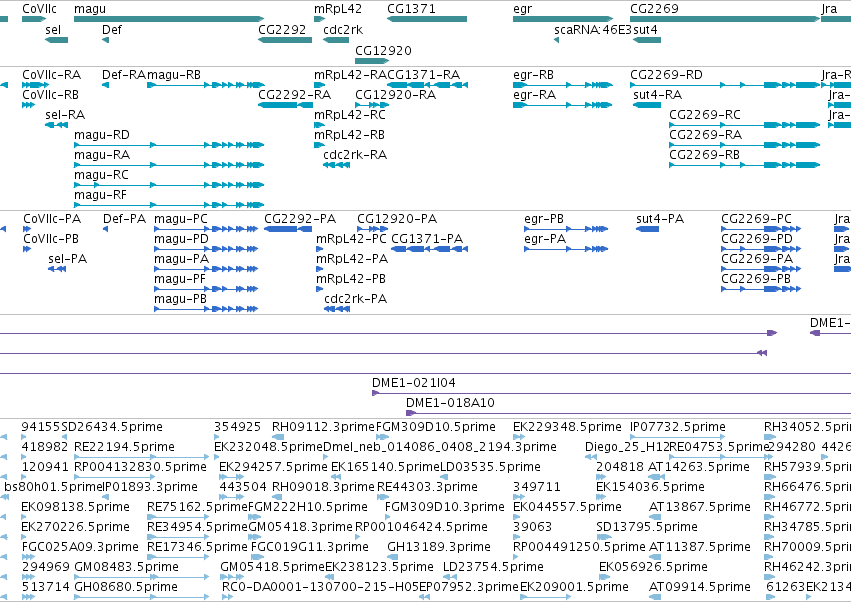851x602 pixels.
Task: Select the magu-PF protein label
Action: point(180,280)
